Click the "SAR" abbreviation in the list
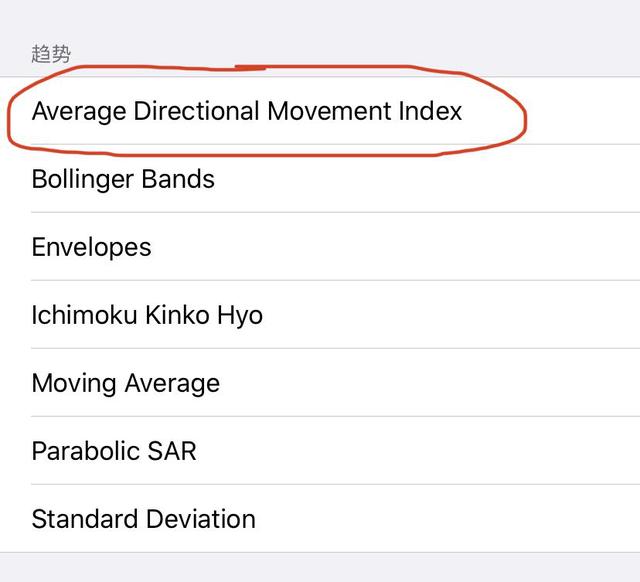The width and height of the screenshot is (640, 582). (171, 451)
